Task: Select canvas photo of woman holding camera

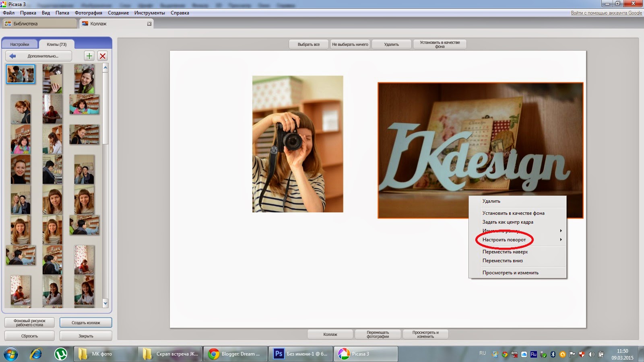Action: pyautogui.click(x=298, y=144)
